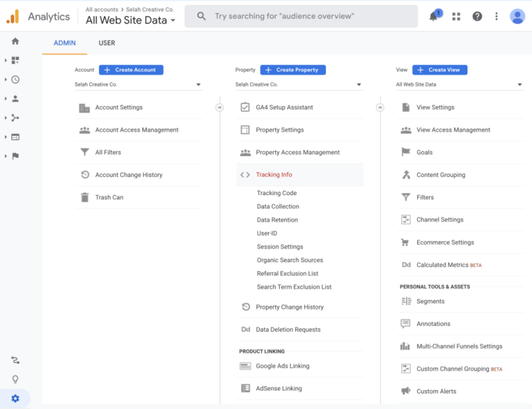Click the user profile avatar
This screenshot has width=532, height=409.
(517, 17)
